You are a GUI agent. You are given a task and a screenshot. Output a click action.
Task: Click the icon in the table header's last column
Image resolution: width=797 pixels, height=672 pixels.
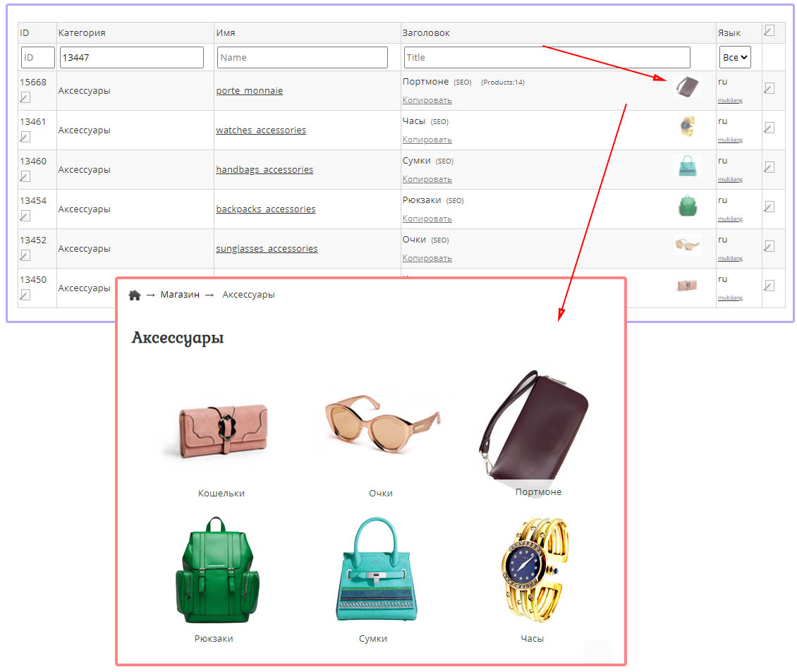click(x=769, y=31)
